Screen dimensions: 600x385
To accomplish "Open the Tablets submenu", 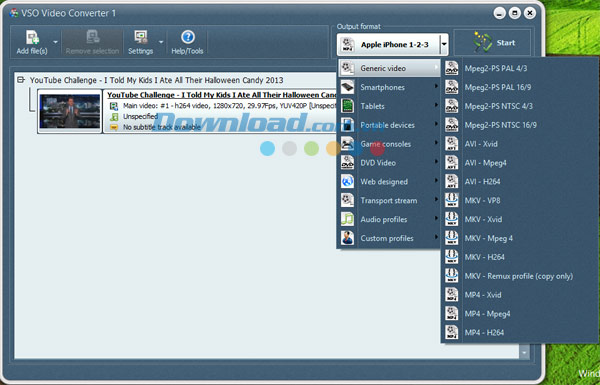I will [389, 106].
